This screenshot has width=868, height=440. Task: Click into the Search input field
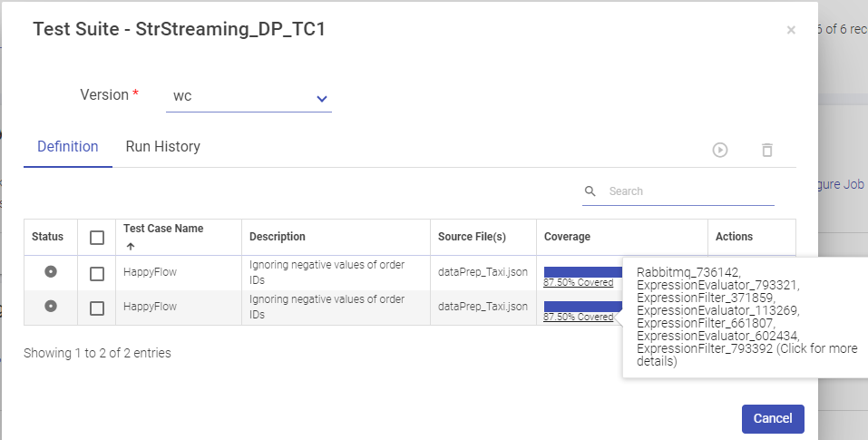point(689,191)
